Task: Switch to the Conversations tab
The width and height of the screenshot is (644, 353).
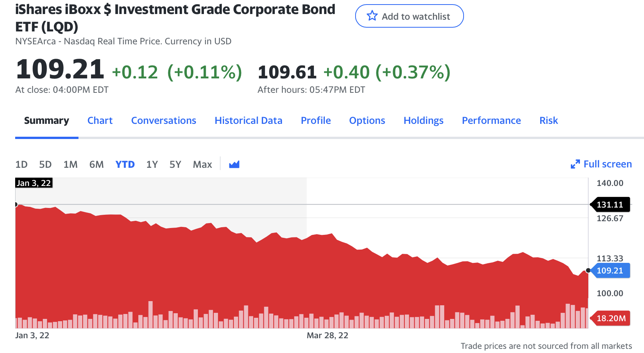Action: coord(164,120)
